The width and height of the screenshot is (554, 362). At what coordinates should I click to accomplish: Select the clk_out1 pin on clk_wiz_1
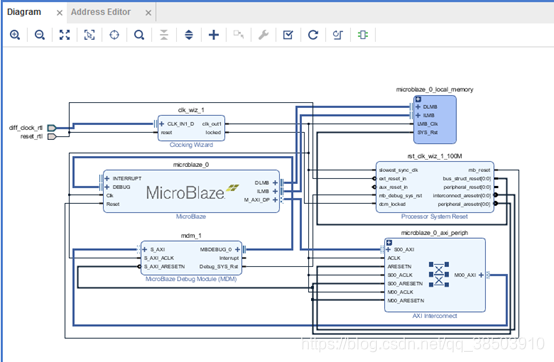212,124
